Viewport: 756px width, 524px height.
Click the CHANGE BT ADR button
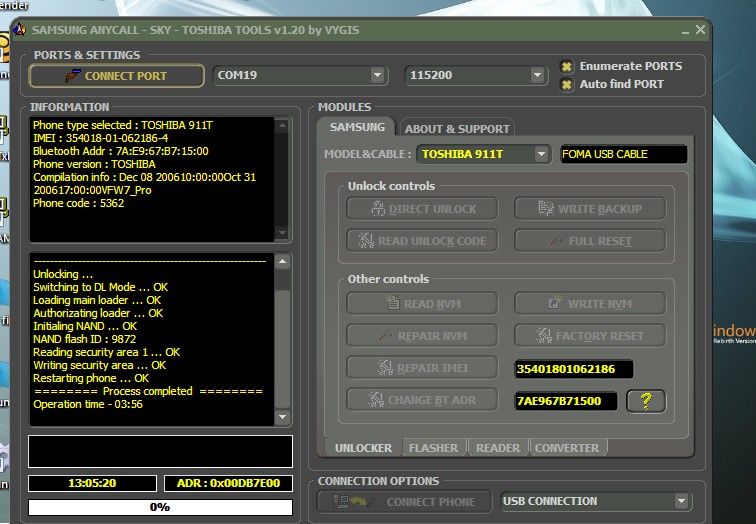click(x=422, y=400)
